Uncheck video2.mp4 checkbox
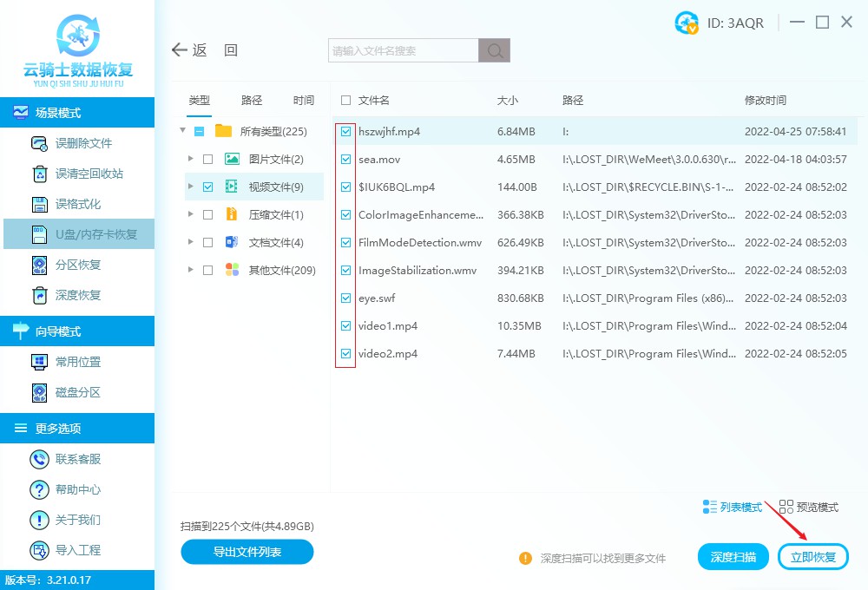868x590 pixels. pyautogui.click(x=346, y=354)
